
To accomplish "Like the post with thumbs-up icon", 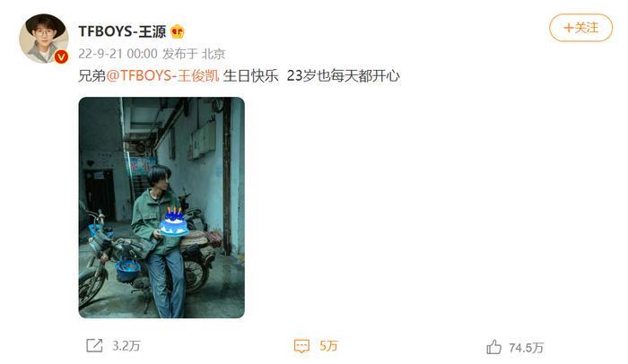I will point(493,347).
